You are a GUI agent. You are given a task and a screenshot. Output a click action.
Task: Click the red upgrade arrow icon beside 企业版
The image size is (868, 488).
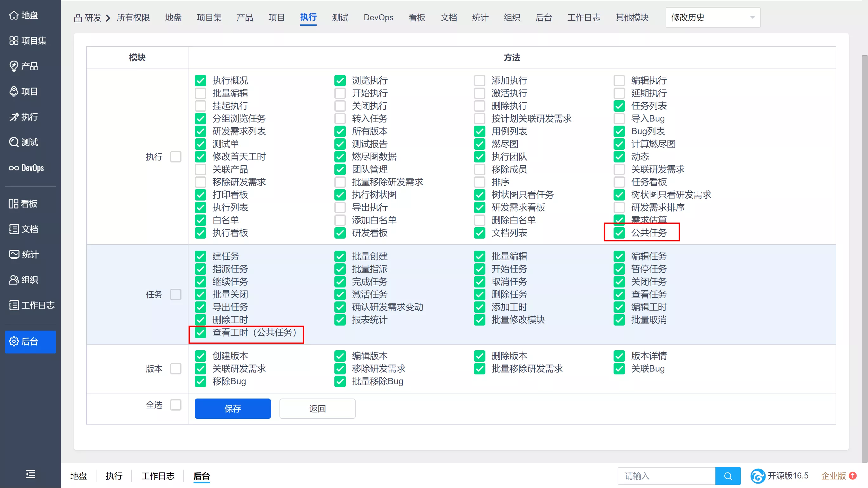[852, 476]
